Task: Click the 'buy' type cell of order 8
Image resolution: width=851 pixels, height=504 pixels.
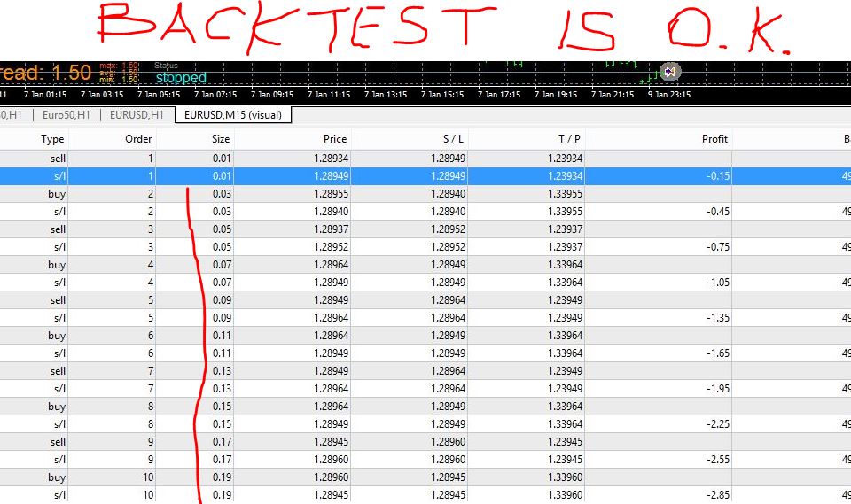Action: (x=57, y=407)
